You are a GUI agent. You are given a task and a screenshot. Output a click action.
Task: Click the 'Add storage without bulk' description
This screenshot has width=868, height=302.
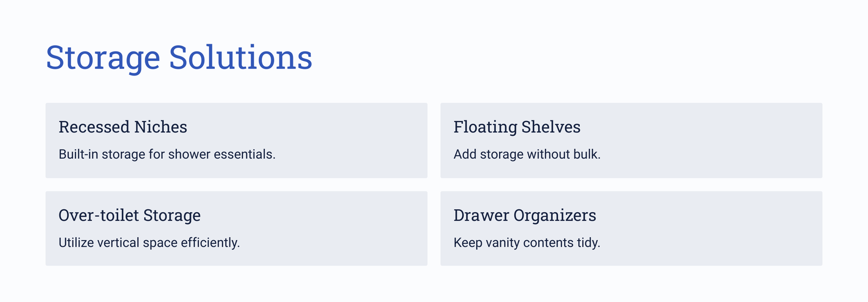click(527, 154)
